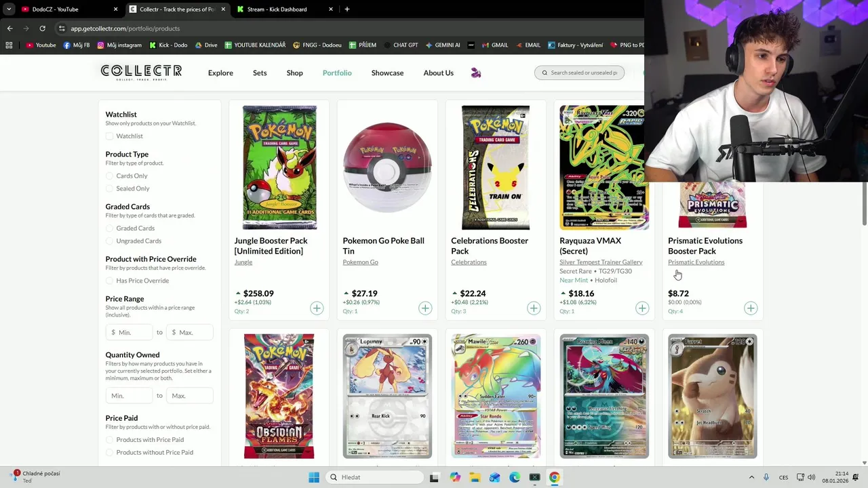Close the Collectr browser tab
868x488 pixels.
(223, 9)
